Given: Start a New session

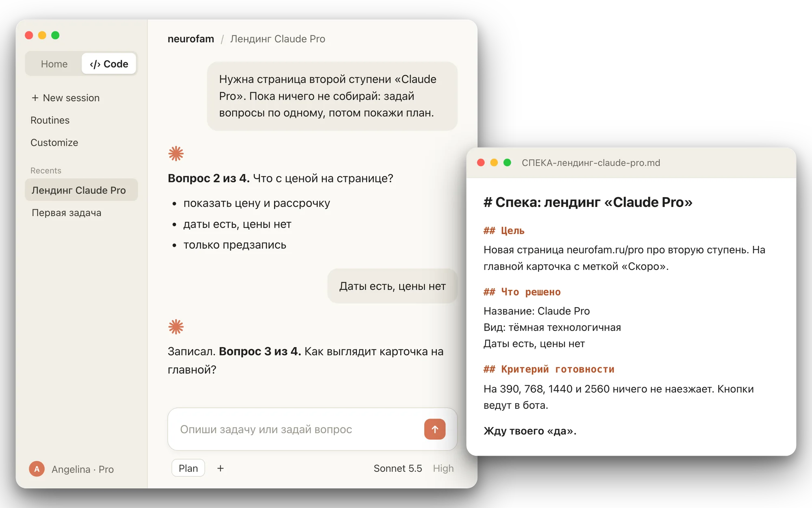Looking at the screenshot, I should 65,98.
